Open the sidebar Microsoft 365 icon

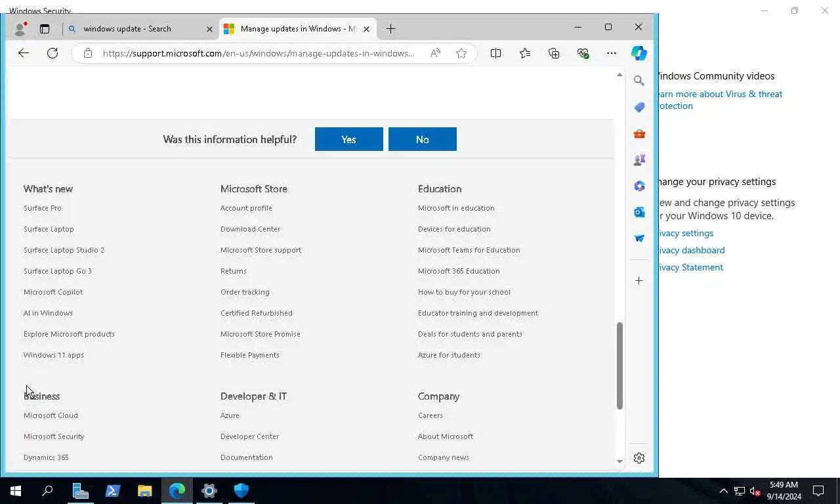pos(639,186)
